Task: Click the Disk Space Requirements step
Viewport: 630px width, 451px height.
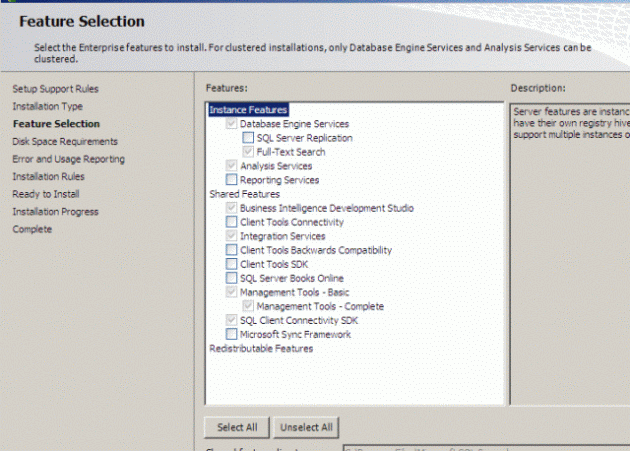Action: point(65,141)
